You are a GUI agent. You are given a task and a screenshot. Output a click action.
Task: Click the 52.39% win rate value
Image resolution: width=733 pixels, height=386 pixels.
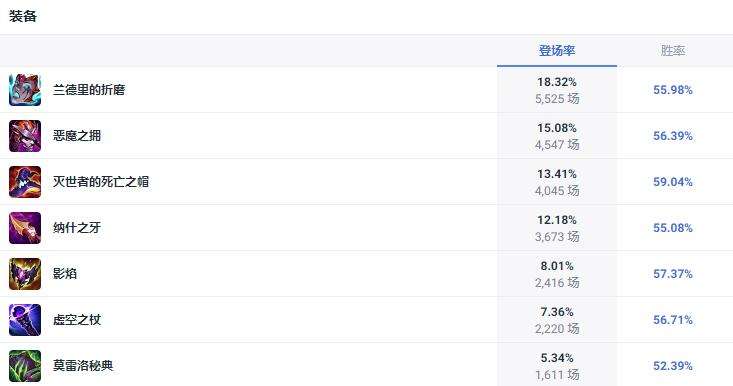[x=673, y=366]
